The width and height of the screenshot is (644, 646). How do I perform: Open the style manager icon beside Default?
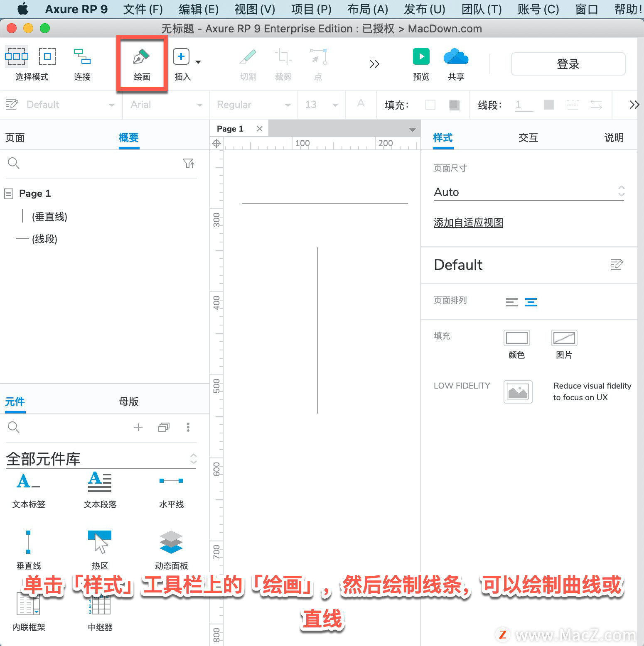[x=12, y=104]
